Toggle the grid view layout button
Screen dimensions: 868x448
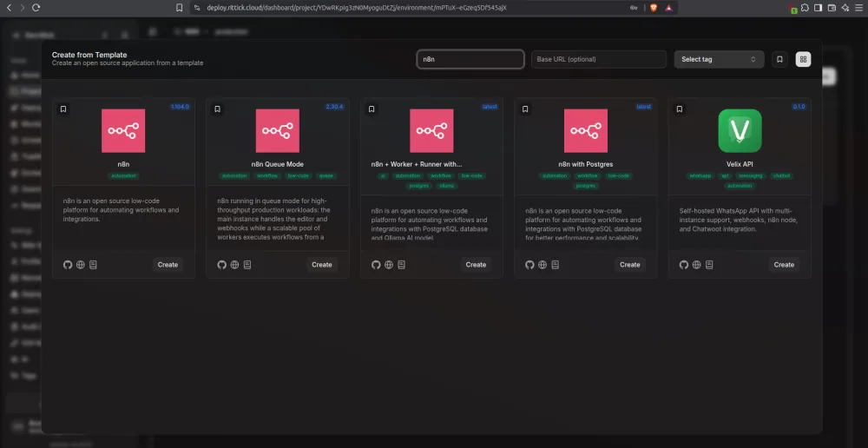[803, 59]
